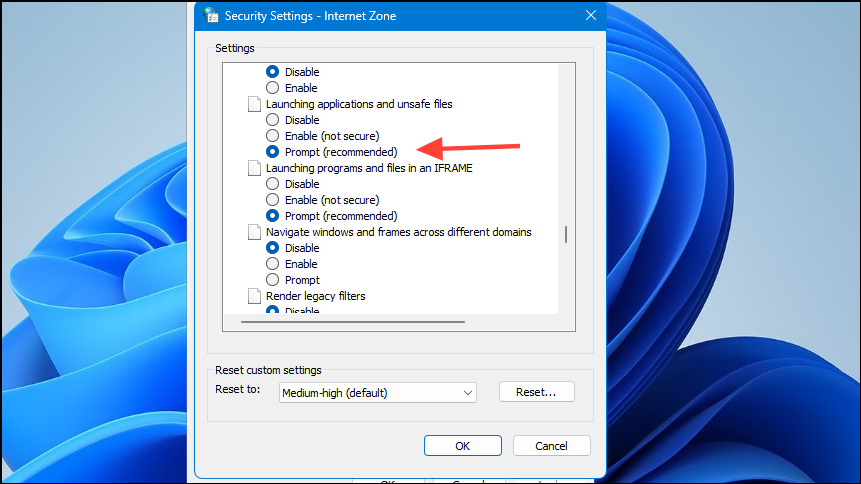Click the Render legacy filters page icon
This screenshot has height=484, width=861.
[x=254, y=296]
